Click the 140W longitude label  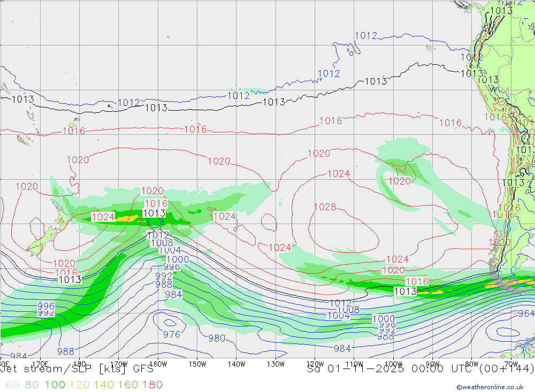(x=236, y=364)
